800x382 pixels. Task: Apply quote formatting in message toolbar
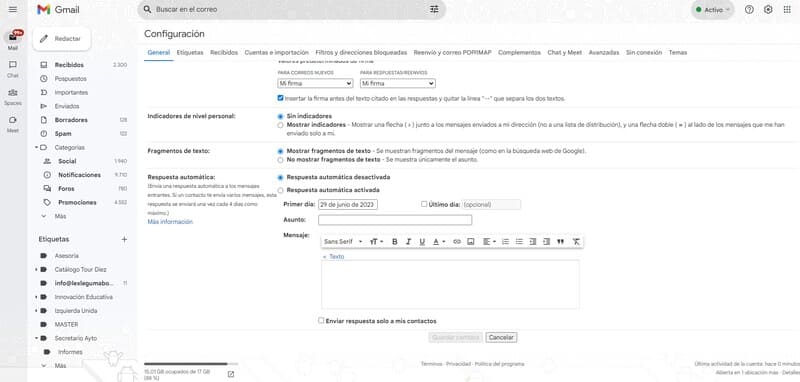(x=560, y=242)
